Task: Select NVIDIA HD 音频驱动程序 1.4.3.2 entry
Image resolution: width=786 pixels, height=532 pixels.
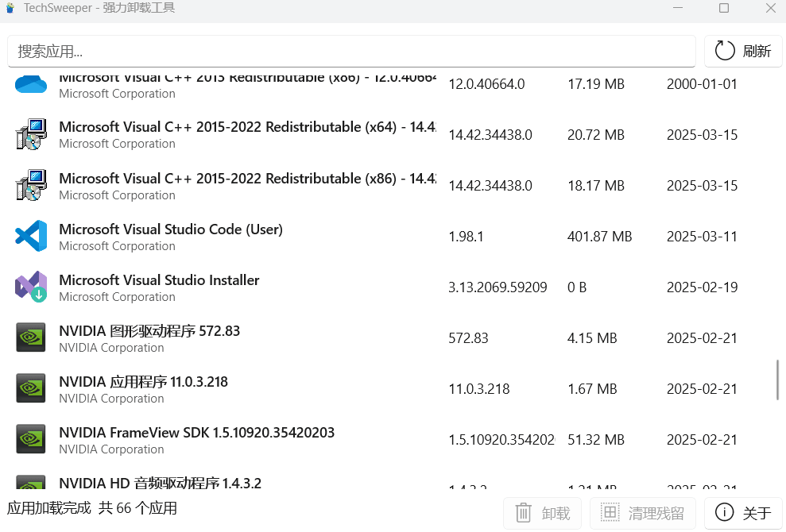Action: 160,483
